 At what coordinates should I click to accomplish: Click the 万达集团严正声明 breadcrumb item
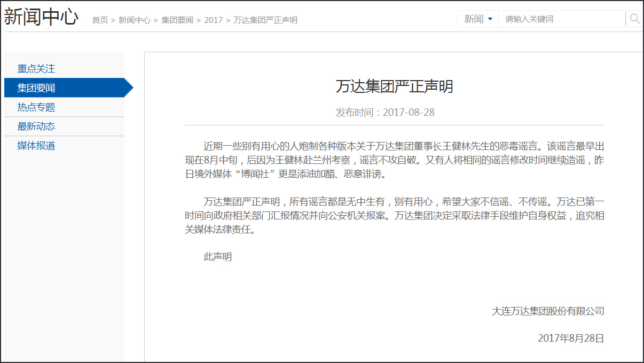tap(265, 20)
